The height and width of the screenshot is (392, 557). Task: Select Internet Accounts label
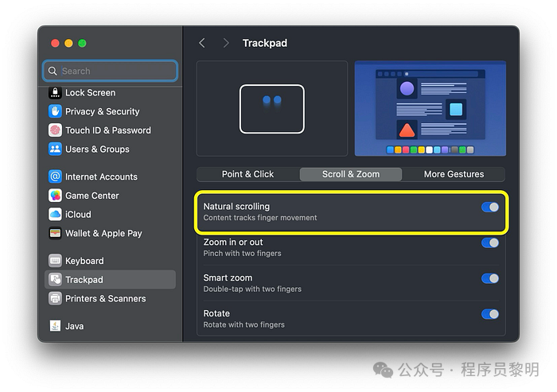[x=101, y=177]
